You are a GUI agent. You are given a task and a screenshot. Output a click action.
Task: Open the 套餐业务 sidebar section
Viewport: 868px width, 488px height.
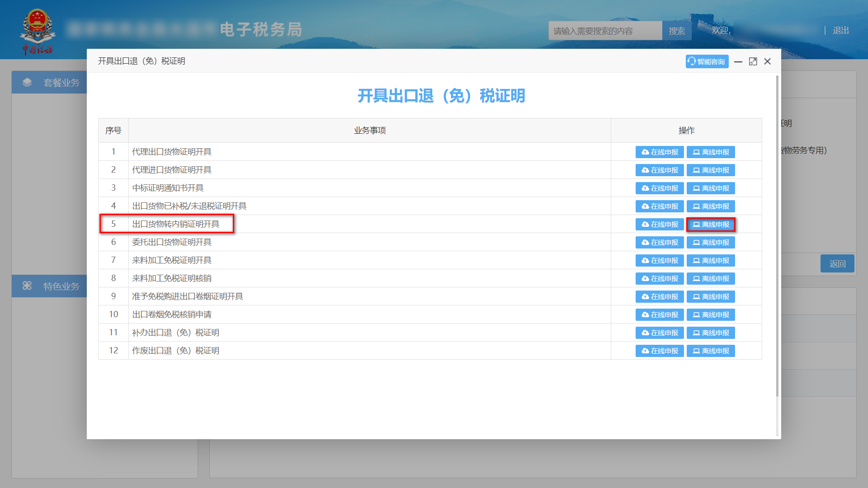tap(61, 82)
